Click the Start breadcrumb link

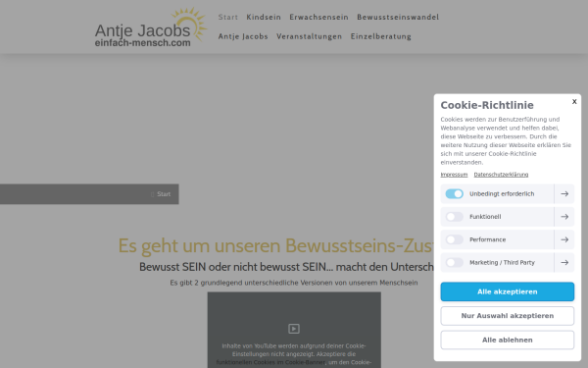point(164,194)
